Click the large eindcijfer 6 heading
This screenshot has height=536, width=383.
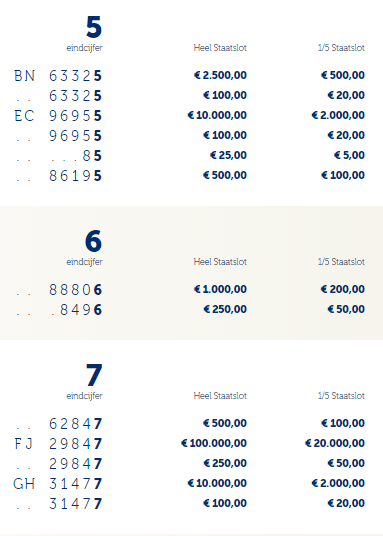point(94,241)
